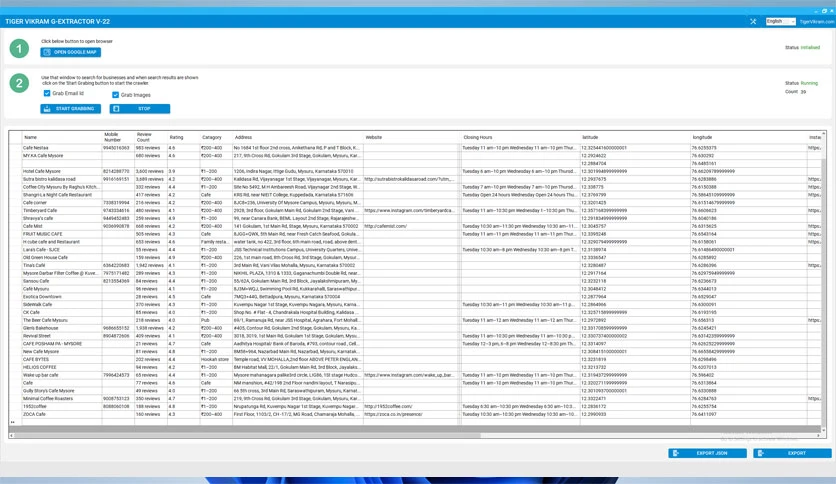Open the tools settings icon in header

(753, 21)
